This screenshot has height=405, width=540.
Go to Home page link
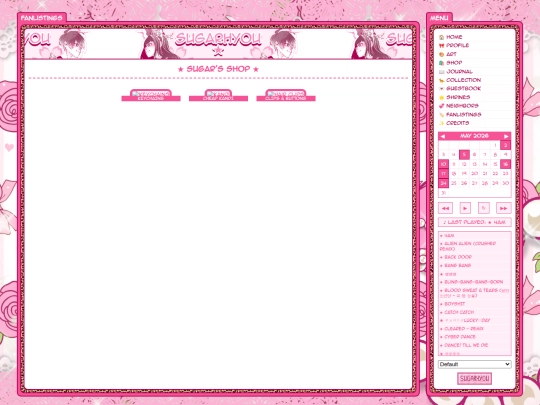(x=454, y=37)
